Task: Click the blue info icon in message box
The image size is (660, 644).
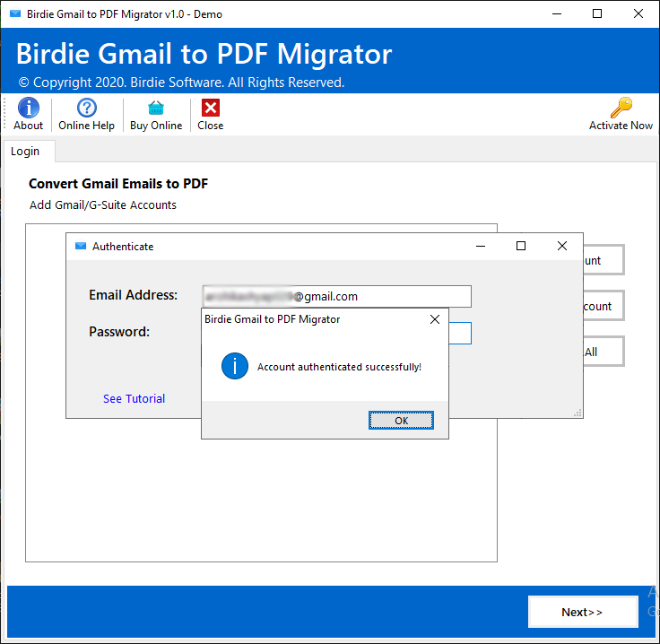Action: point(235,366)
